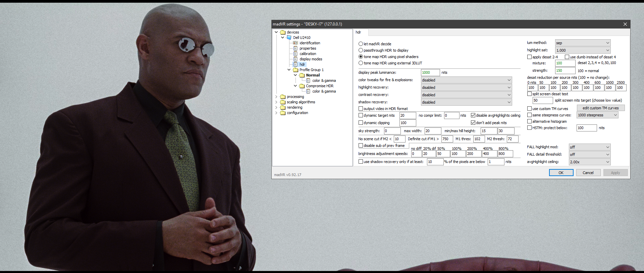Enable 'disable sub of prev frame'
The height and width of the screenshot is (273, 644).
pos(361,146)
